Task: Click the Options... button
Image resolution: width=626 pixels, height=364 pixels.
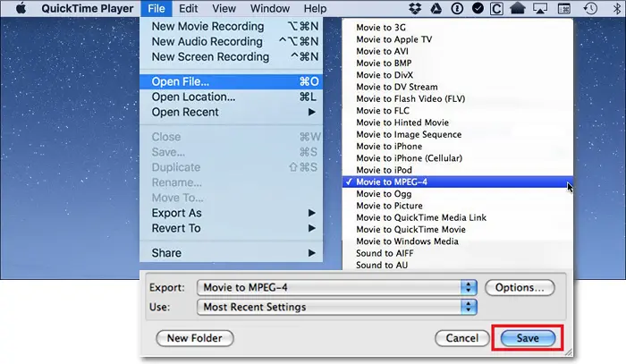Action: [x=520, y=287]
